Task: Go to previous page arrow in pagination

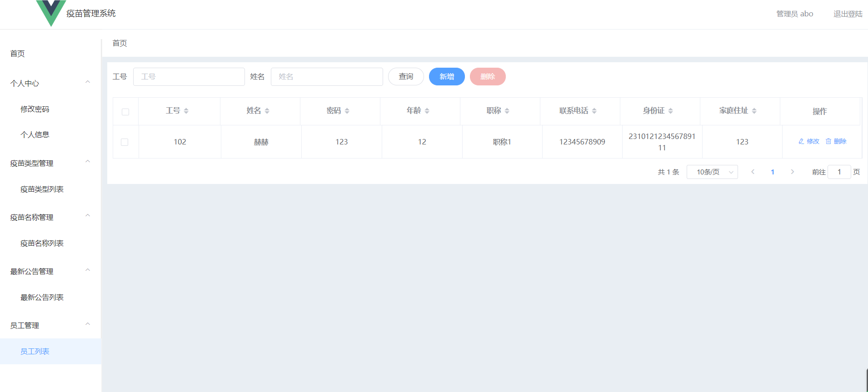Action: tap(753, 172)
